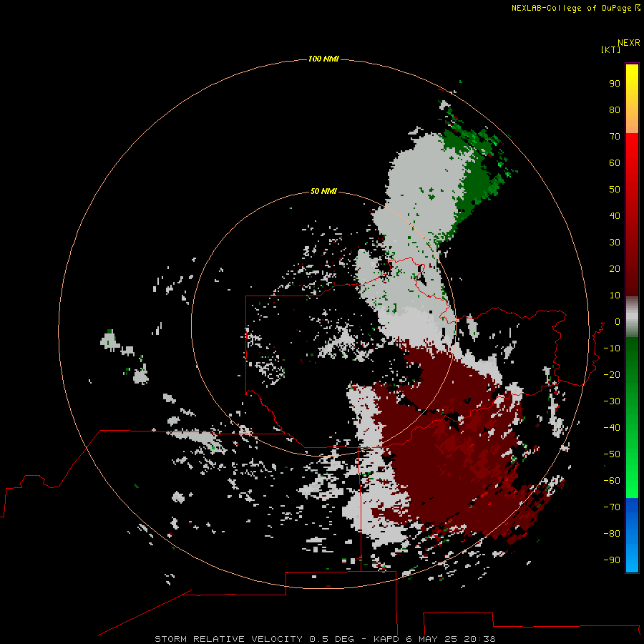Select the 60 value on velocity scale
Image resolution: width=644 pixels, height=644 pixels.
tap(615, 162)
